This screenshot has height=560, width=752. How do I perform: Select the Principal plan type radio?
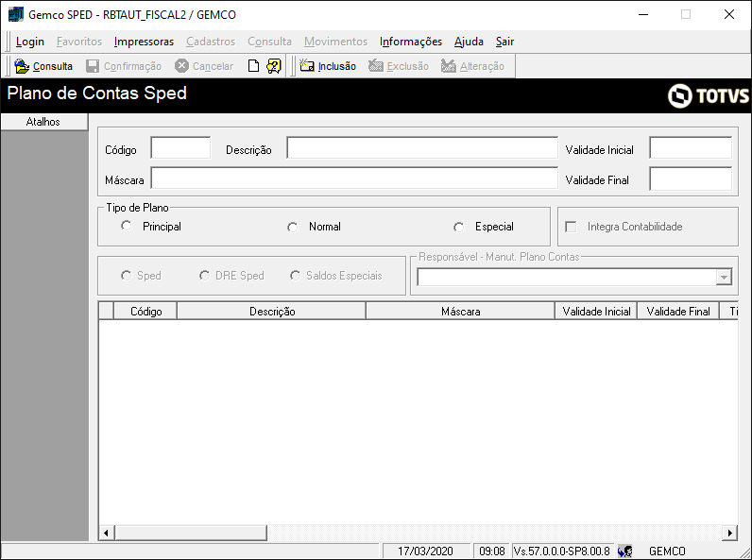(x=127, y=226)
